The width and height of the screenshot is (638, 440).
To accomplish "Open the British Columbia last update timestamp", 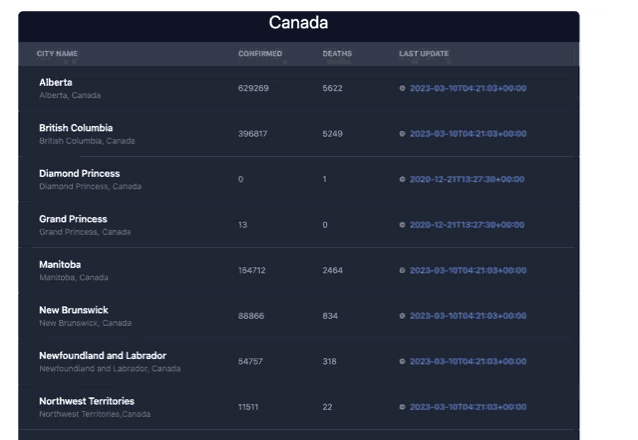I will click(468, 134).
